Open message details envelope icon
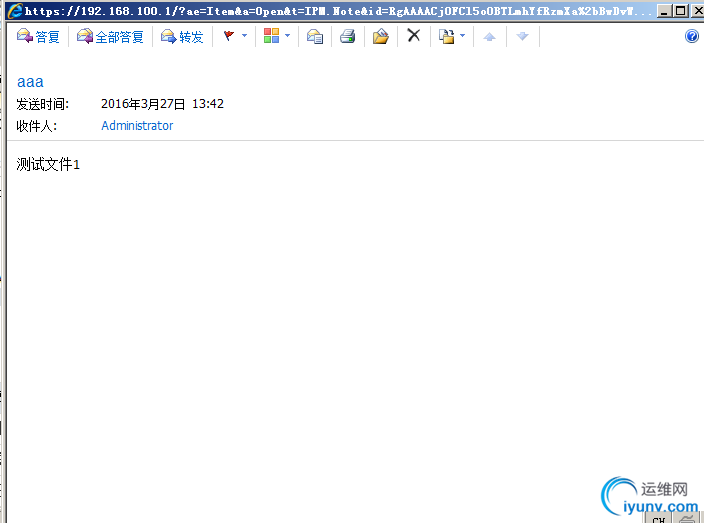The height and width of the screenshot is (523, 704). (315, 36)
